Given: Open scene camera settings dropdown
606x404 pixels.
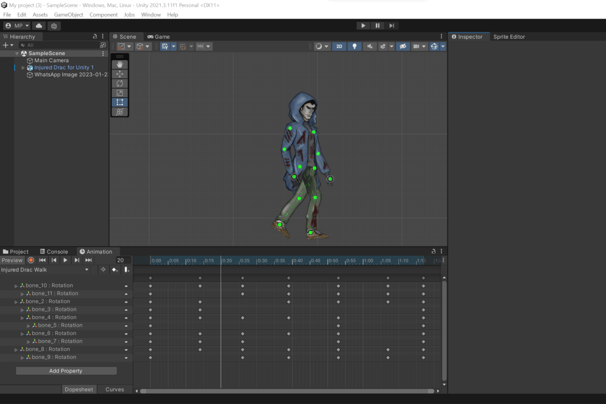Looking at the screenshot, I should [419, 46].
